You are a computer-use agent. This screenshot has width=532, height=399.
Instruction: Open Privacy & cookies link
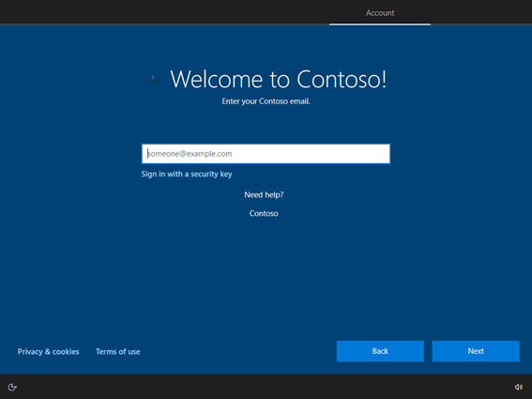[48, 351]
